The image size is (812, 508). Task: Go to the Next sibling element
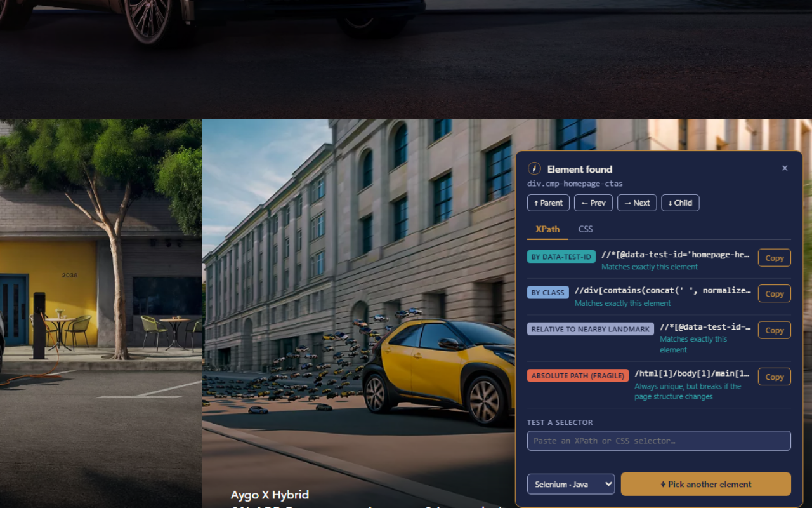637,203
